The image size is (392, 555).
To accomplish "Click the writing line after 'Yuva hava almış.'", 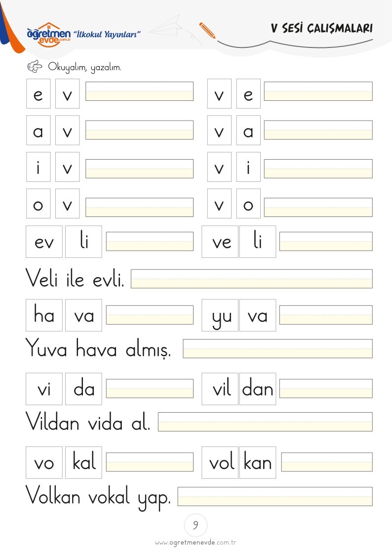I will pos(277,348).
